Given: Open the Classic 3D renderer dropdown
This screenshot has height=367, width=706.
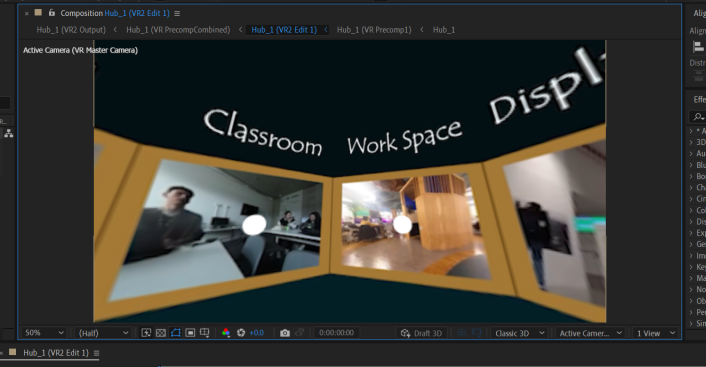Looking at the screenshot, I should pos(520,333).
